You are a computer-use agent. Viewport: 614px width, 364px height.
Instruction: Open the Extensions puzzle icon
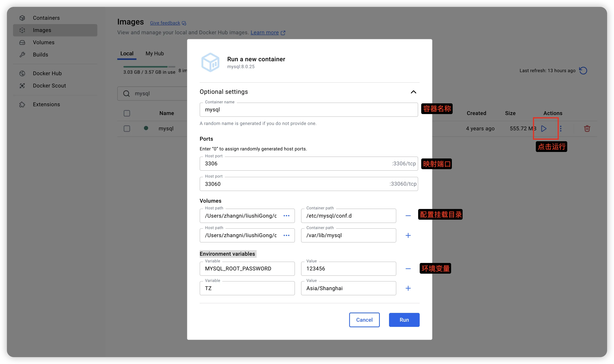tap(22, 104)
